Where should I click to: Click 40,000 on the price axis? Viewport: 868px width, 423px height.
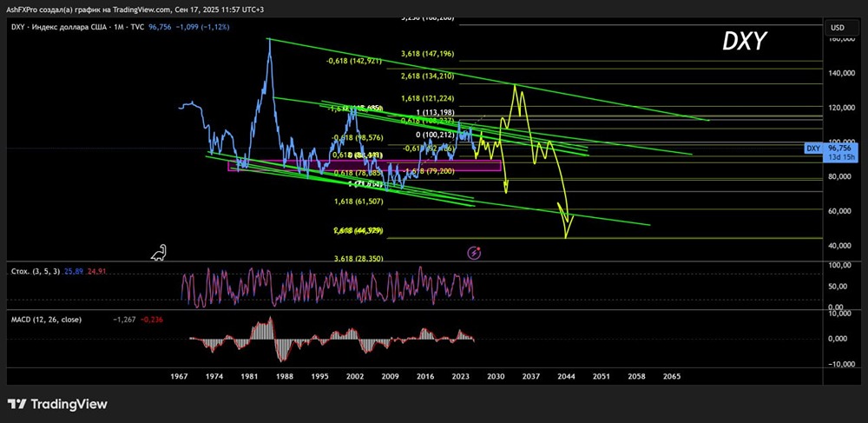pyautogui.click(x=839, y=246)
